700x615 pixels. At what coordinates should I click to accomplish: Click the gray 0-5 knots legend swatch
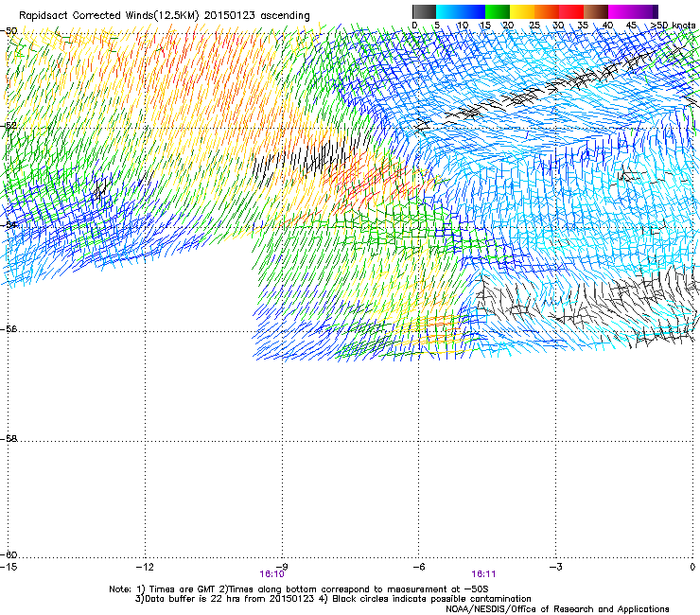pos(424,11)
